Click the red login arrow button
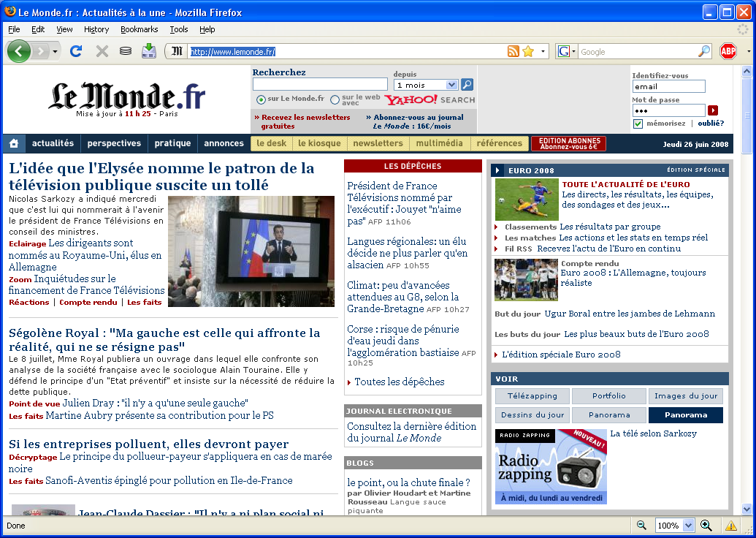 pos(713,110)
